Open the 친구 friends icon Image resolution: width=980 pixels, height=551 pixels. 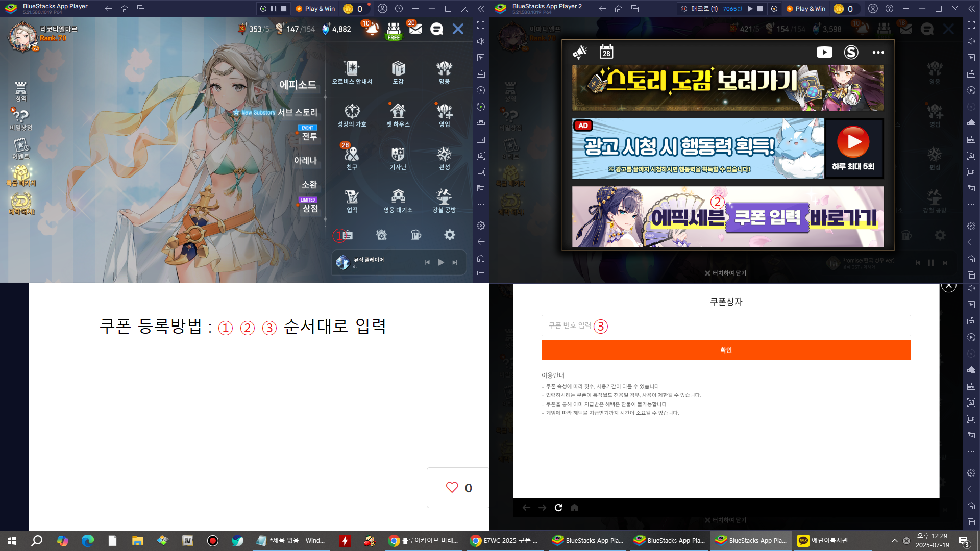(x=352, y=157)
